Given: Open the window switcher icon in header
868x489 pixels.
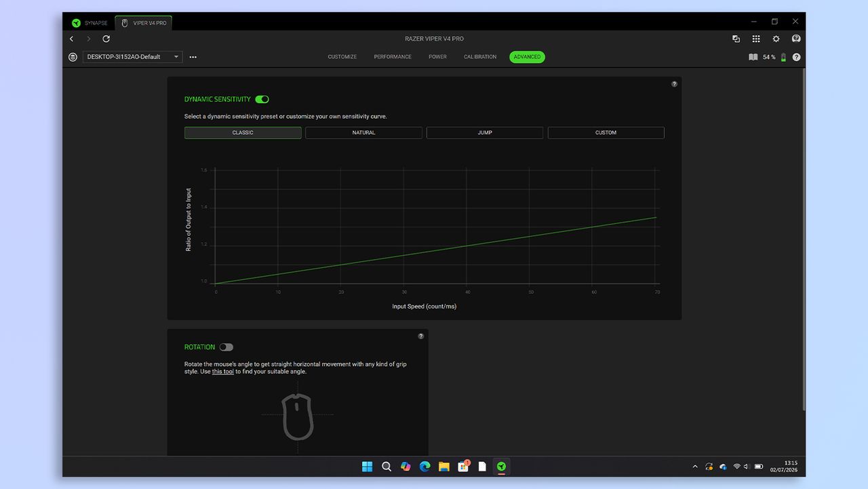Looking at the screenshot, I should click(736, 39).
